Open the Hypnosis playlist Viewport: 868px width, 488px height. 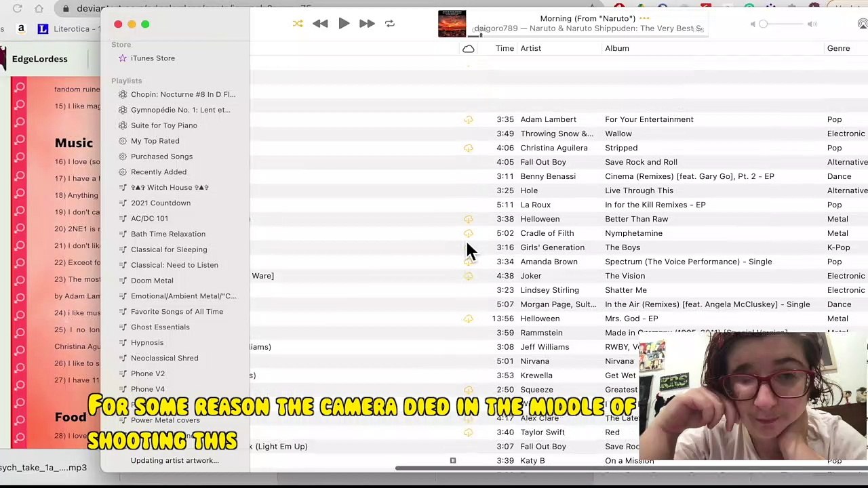147,343
